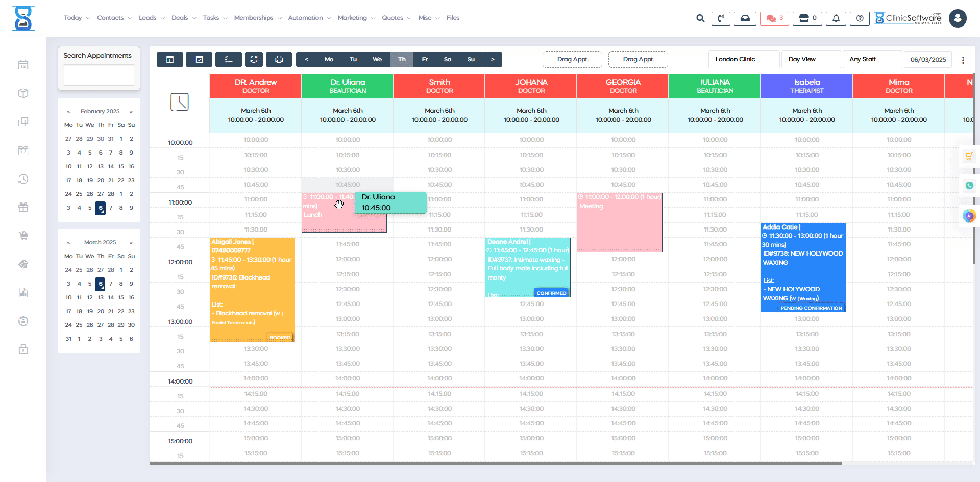Click the Drag Appt button
This screenshot has width=980, height=482.
click(572, 59)
